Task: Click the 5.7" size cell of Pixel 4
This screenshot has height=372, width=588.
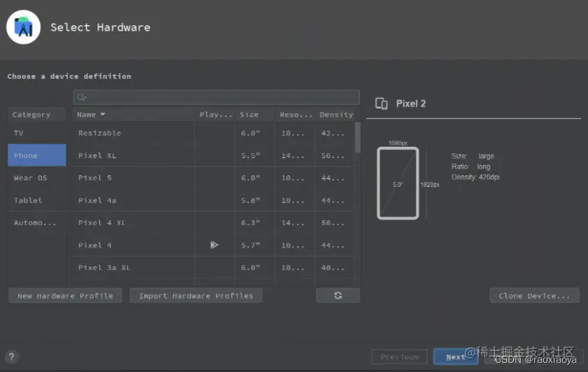Action: pyautogui.click(x=255, y=245)
